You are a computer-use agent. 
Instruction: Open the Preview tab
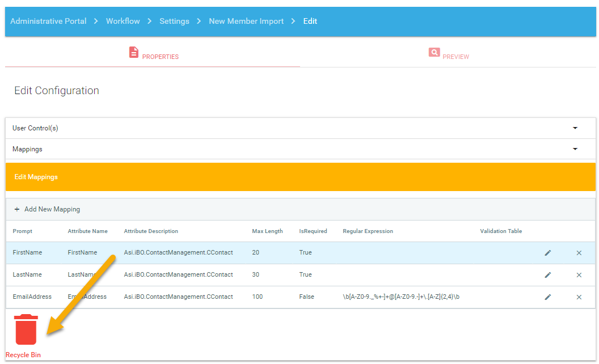point(448,54)
